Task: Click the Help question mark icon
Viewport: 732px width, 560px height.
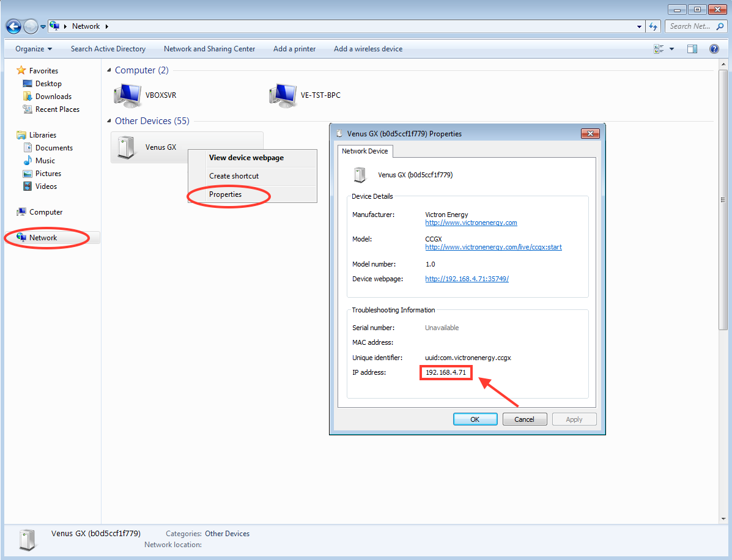Action: point(713,49)
